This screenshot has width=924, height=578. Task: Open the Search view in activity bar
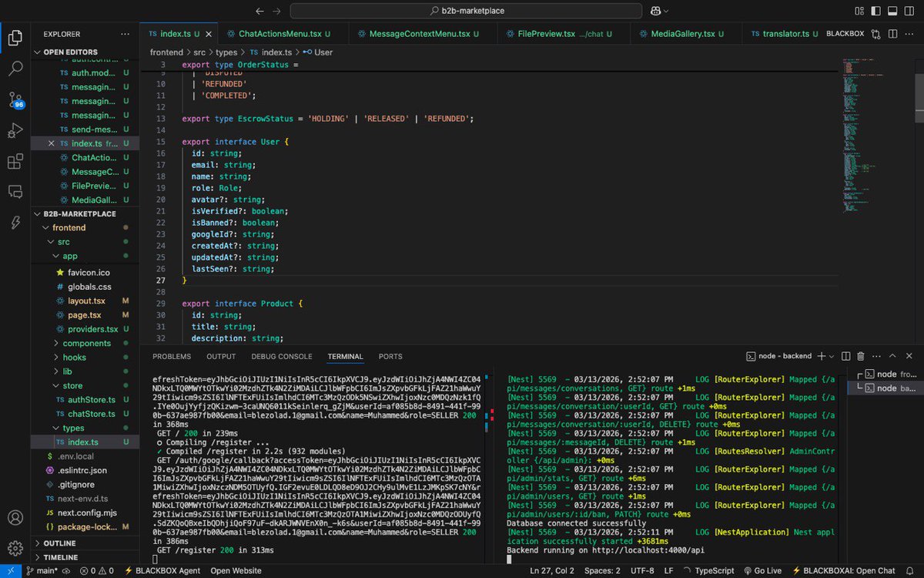click(15, 69)
